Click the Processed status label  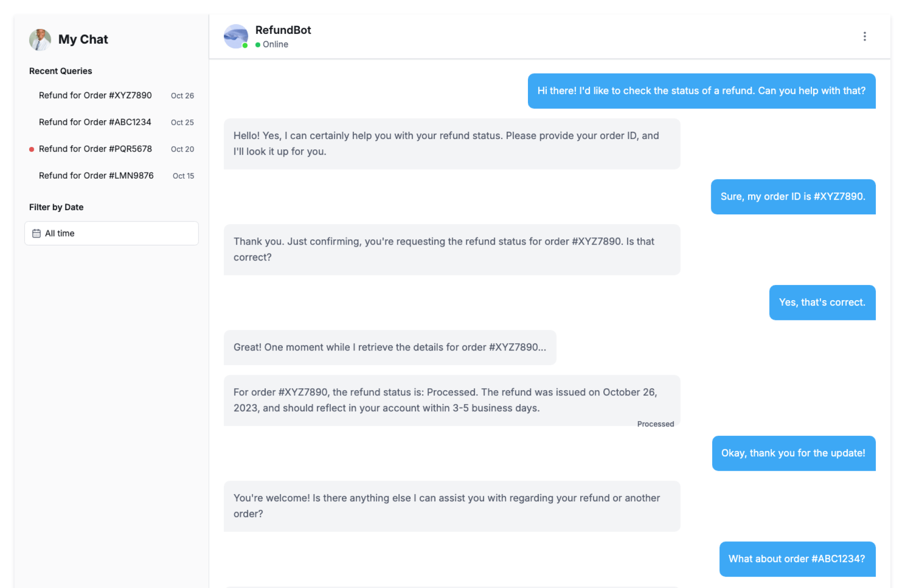click(x=655, y=424)
